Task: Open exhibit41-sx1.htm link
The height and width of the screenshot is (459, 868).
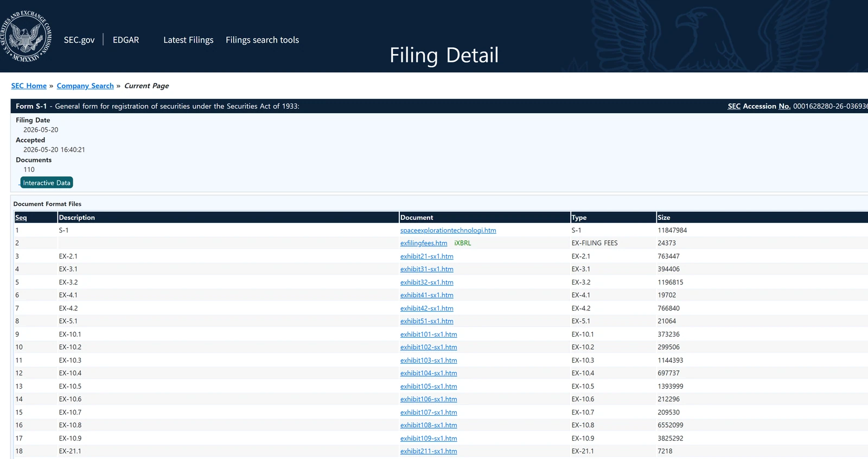Action: (427, 295)
